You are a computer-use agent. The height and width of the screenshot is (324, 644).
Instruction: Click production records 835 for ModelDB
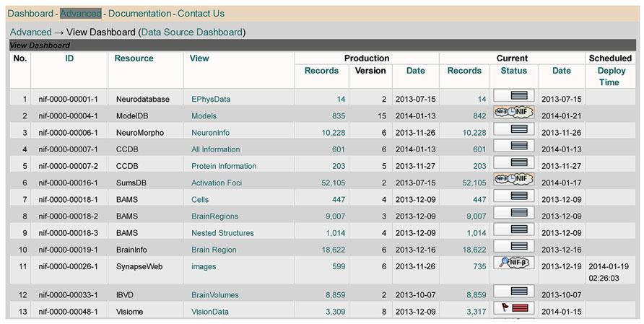tap(339, 115)
